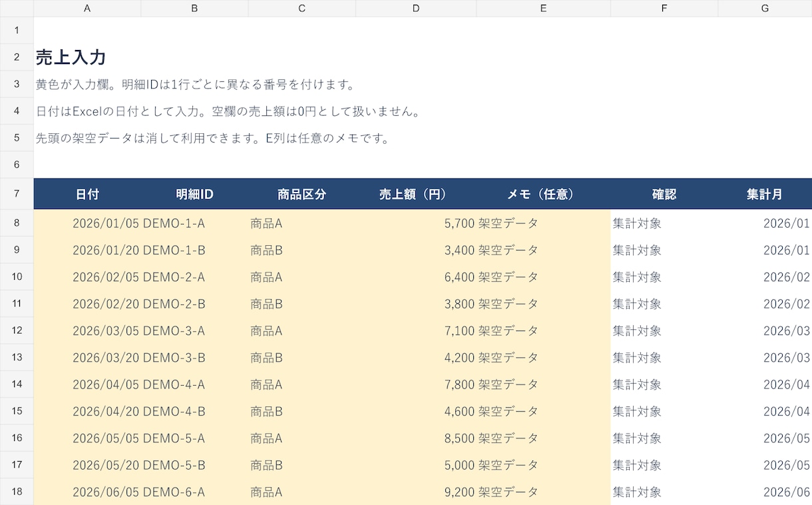Select date cell 2026/06/05
812x505 pixels.
pos(87,492)
